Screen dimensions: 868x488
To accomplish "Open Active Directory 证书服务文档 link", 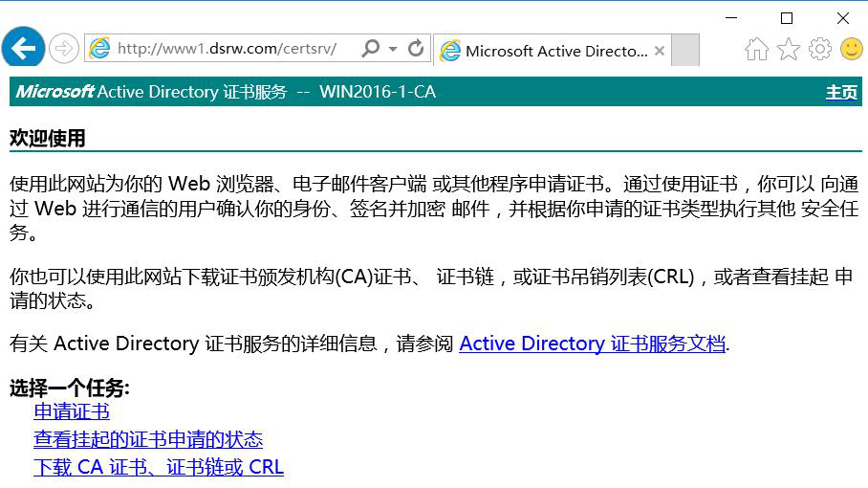I will pyautogui.click(x=593, y=344).
